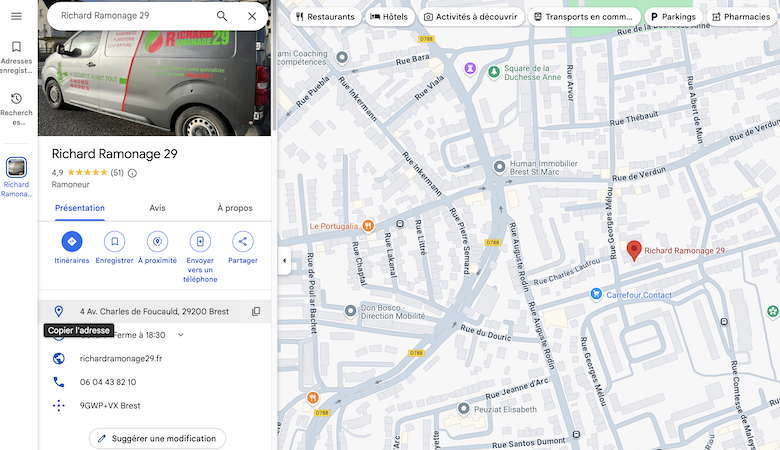Viewport: 780px width, 450px height.
Task: Click the phone handset icon
Action: [59, 382]
